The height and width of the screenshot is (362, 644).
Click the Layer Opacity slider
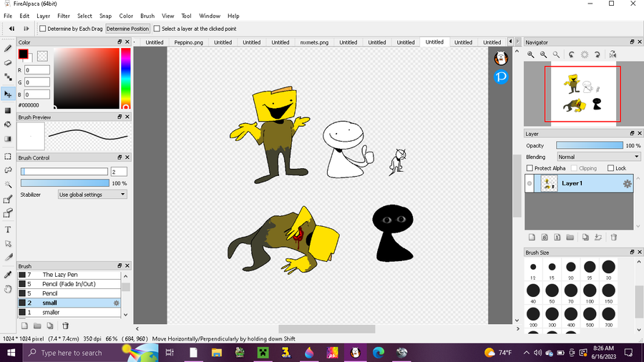pos(590,145)
